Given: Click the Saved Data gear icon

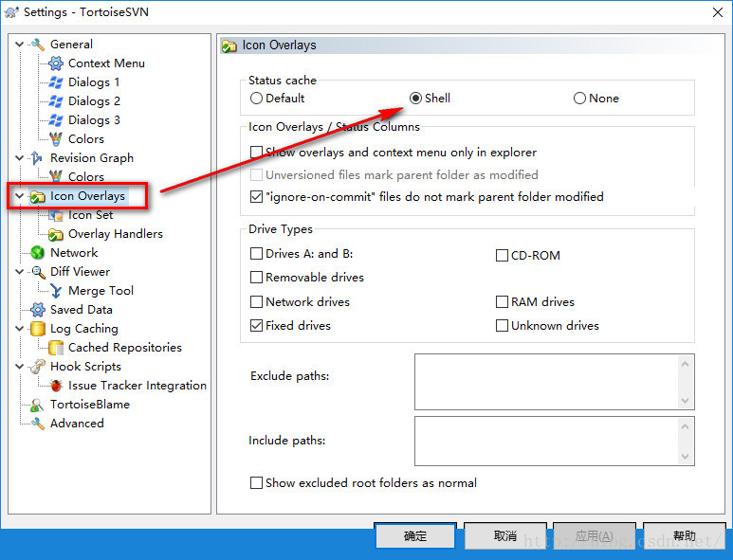Looking at the screenshot, I should pos(37,310).
